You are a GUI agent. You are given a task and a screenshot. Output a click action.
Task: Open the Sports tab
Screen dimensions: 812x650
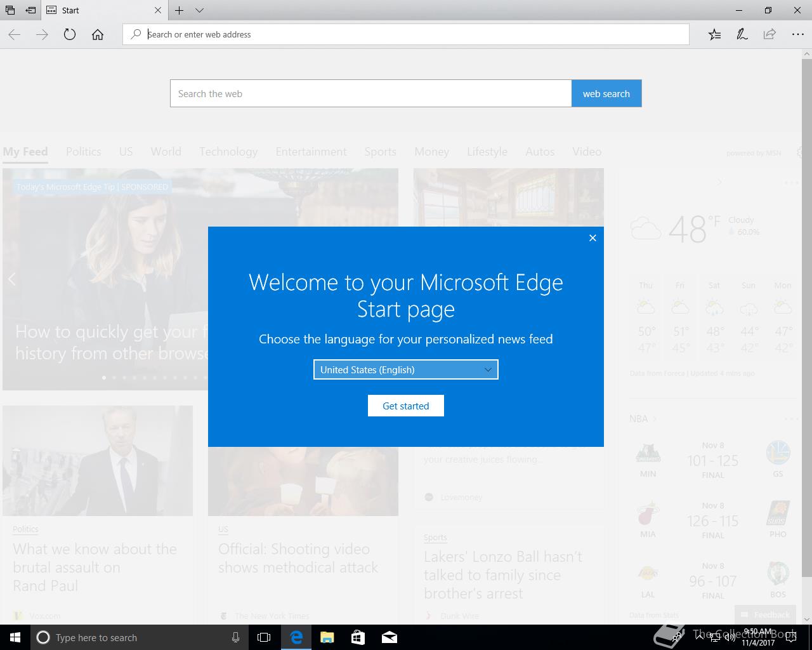point(380,152)
